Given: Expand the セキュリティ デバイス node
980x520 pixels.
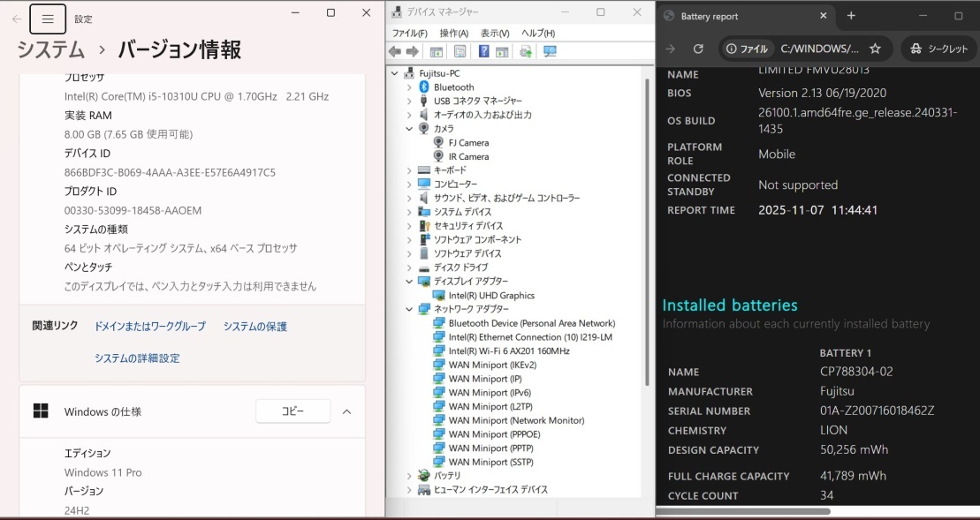Looking at the screenshot, I should coord(409,226).
